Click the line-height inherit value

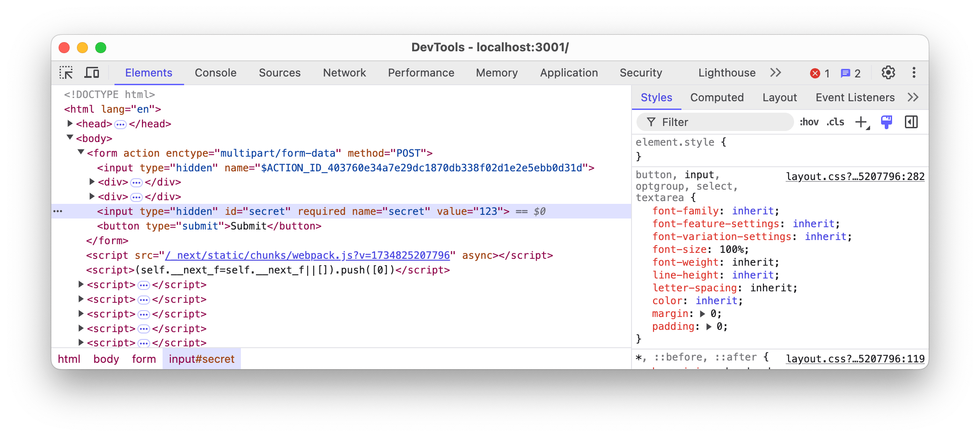pyautogui.click(x=753, y=275)
